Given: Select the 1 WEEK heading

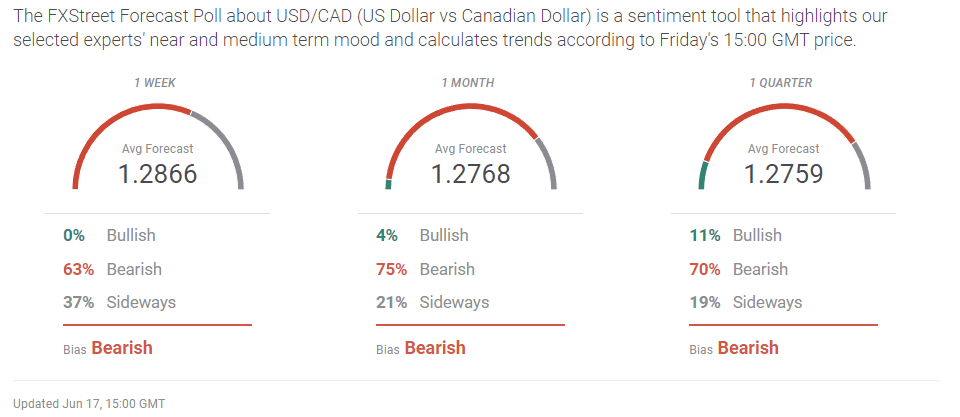Looking at the screenshot, I should [155, 83].
